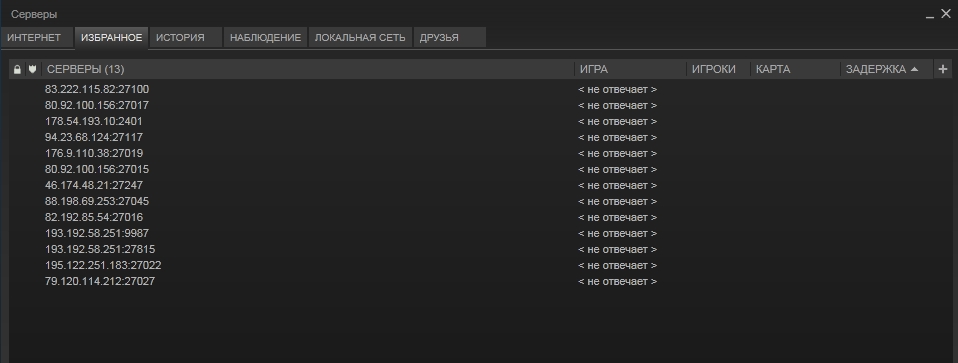Sort by ИГРА column header

(630, 69)
